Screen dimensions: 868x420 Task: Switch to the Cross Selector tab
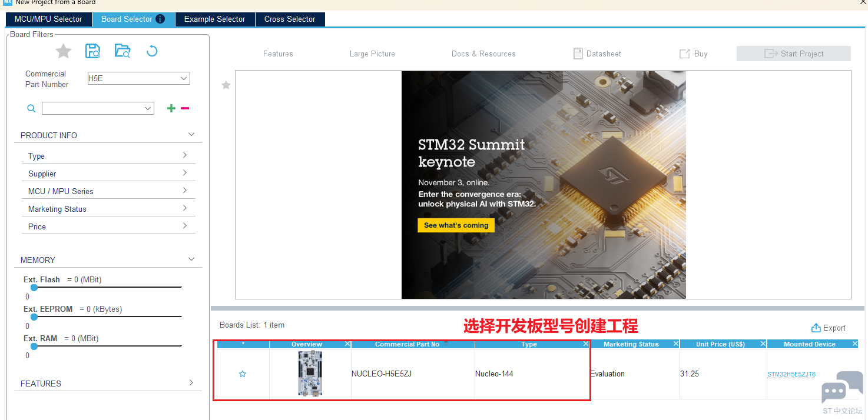click(290, 19)
